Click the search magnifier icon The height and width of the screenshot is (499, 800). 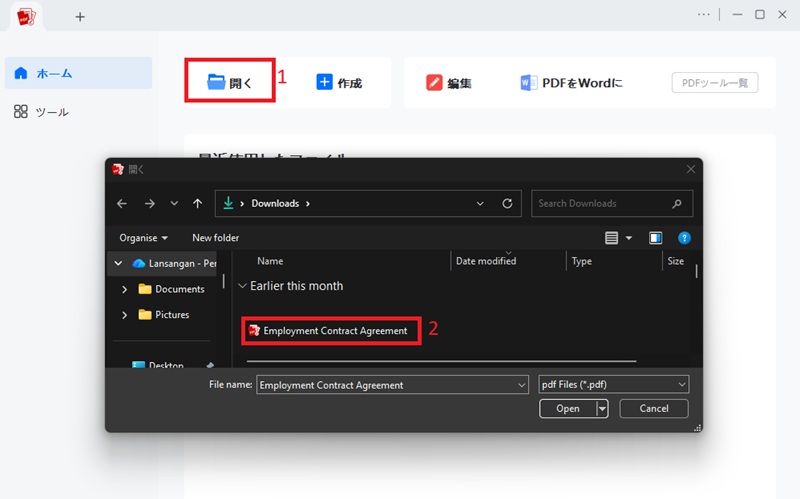coord(677,204)
